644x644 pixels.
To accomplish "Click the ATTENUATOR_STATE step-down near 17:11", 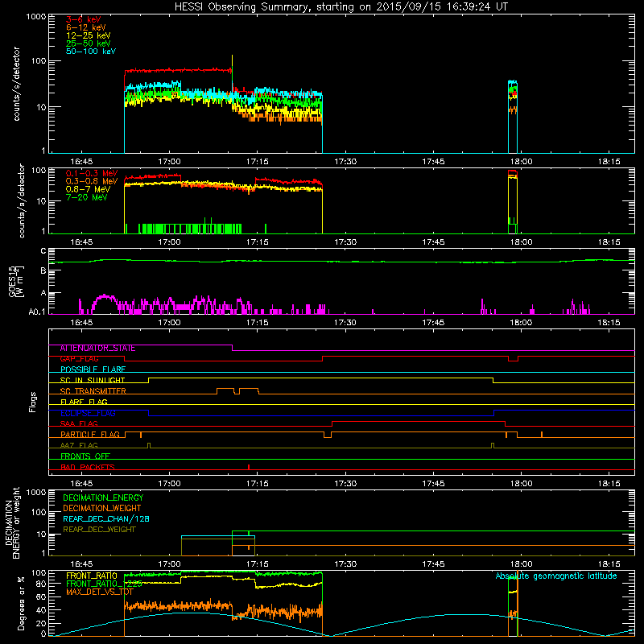I will pyautogui.click(x=233, y=348).
